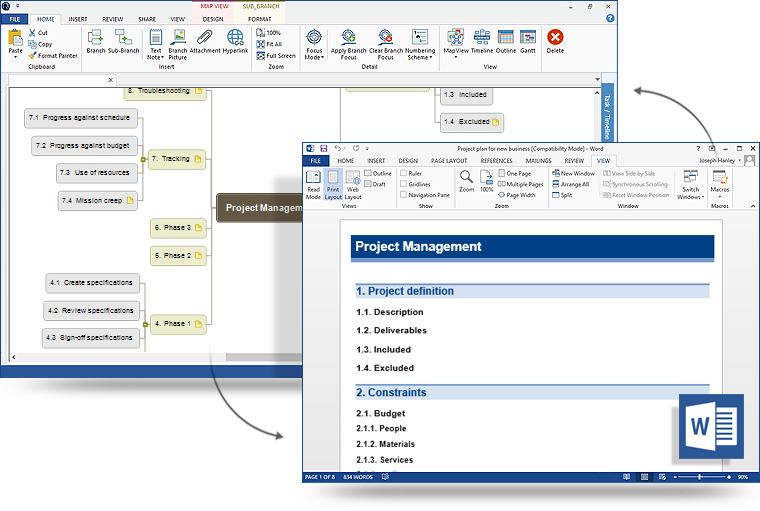This screenshot has height=511, width=760.
Task: Choose Multiple Pages zoom layout
Action: coord(521,184)
